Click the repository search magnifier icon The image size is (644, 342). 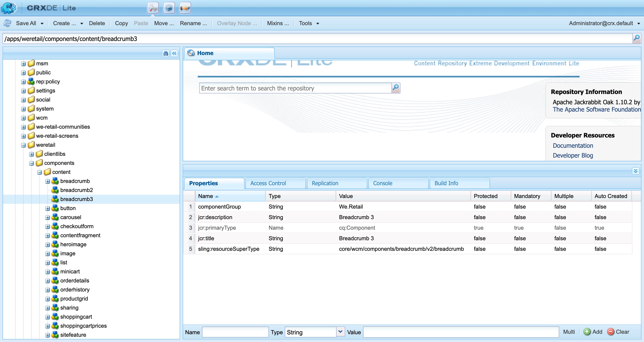396,88
